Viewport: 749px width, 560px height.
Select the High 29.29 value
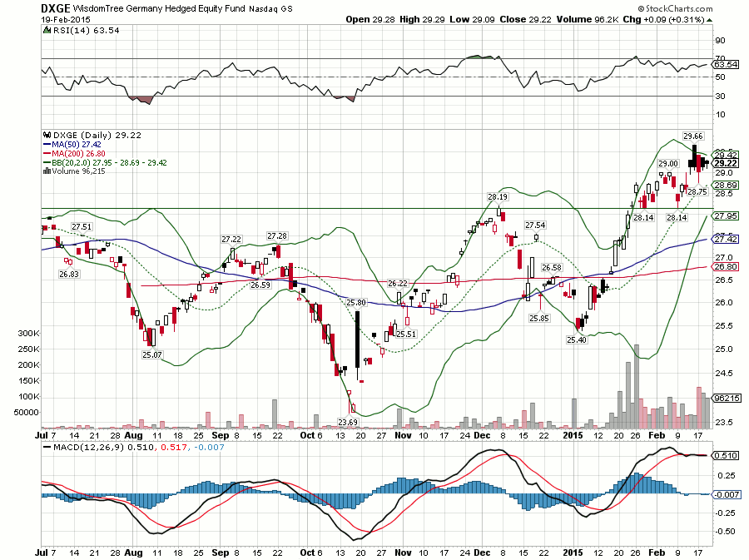[422, 20]
